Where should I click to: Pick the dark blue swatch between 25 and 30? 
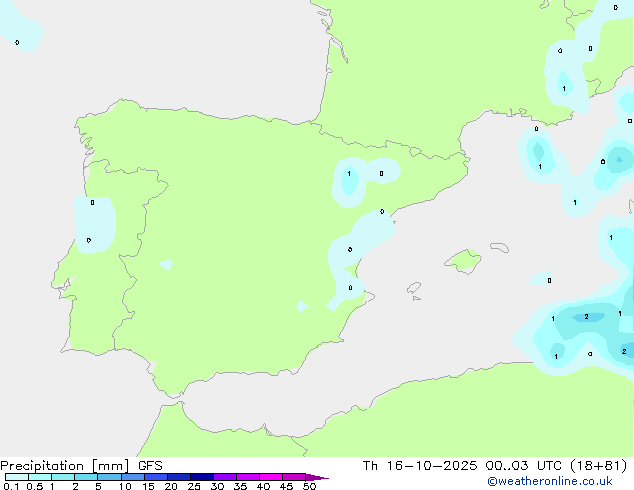[202, 477]
